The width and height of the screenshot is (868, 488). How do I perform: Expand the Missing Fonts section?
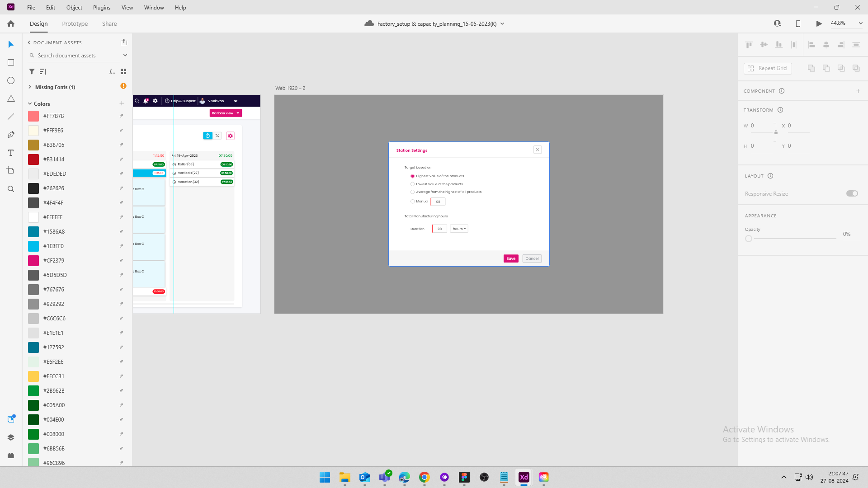30,87
